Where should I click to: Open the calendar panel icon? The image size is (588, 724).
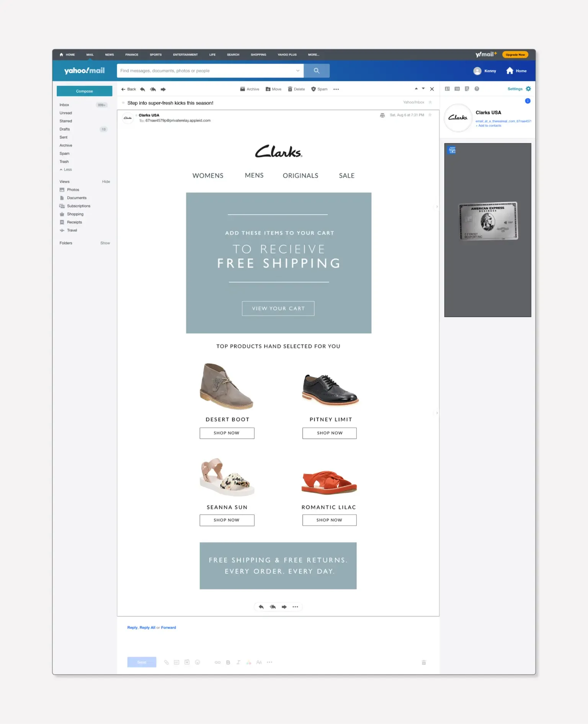[x=457, y=89]
